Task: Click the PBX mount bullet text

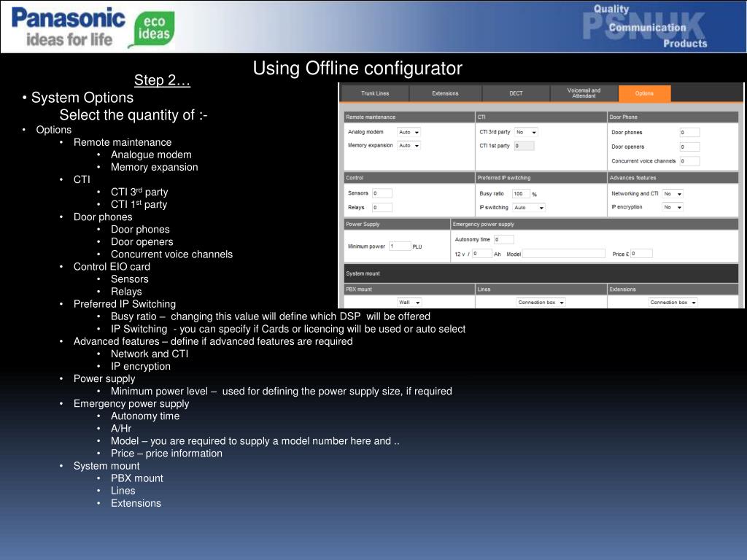Action: tap(136, 478)
